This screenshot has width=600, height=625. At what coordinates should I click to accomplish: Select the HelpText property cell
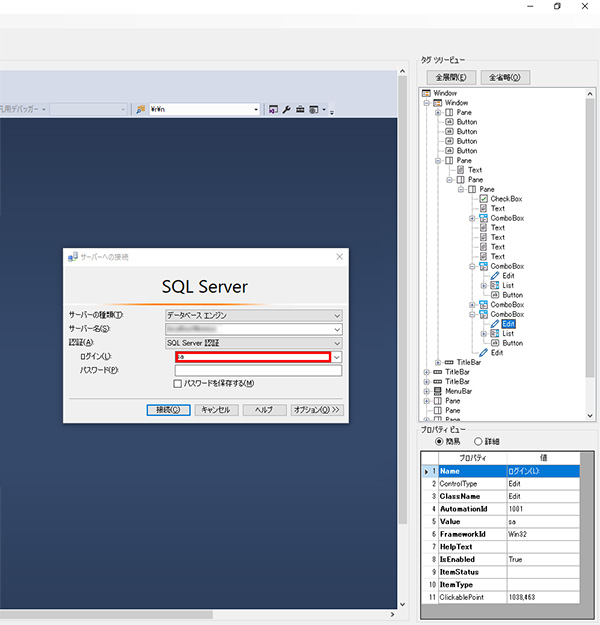coord(472,547)
